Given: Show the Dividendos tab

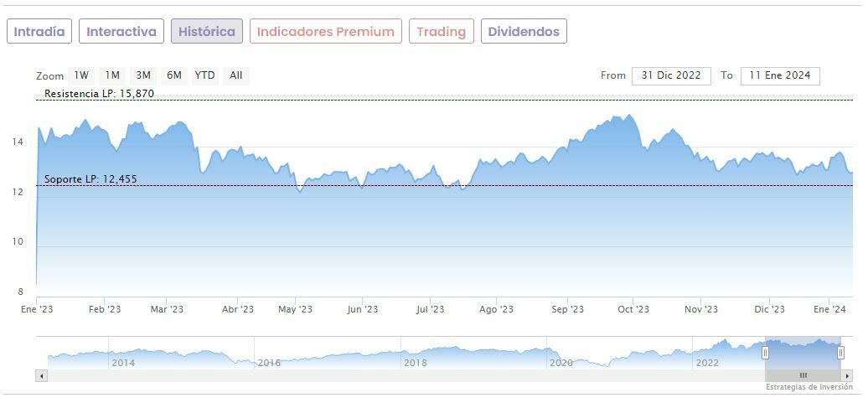Looking at the screenshot, I should pos(524,32).
